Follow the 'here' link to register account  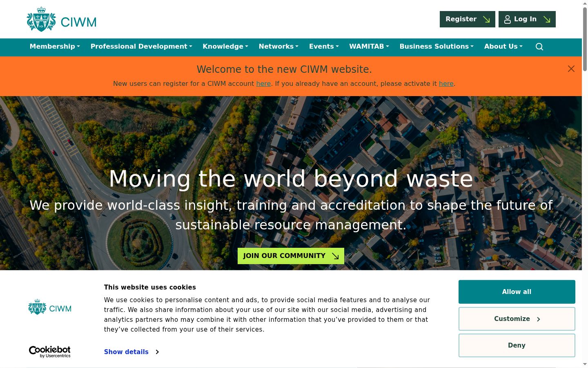(263, 83)
